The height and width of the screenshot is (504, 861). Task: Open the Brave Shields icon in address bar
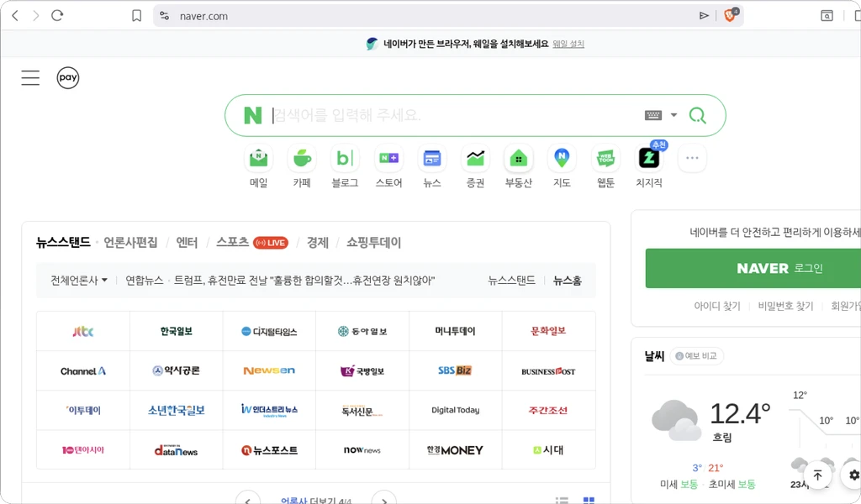click(x=730, y=15)
